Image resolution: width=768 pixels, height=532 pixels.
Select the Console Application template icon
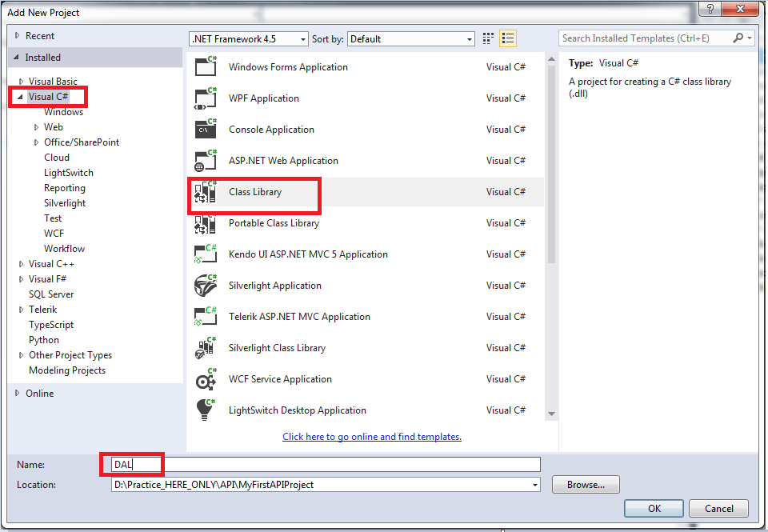[206, 130]
